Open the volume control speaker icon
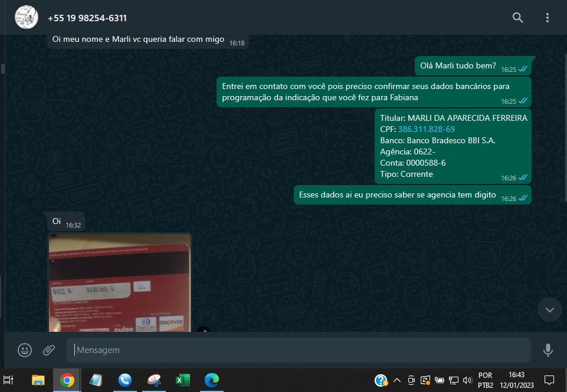567x392 pixels. [x=467, y=380]
